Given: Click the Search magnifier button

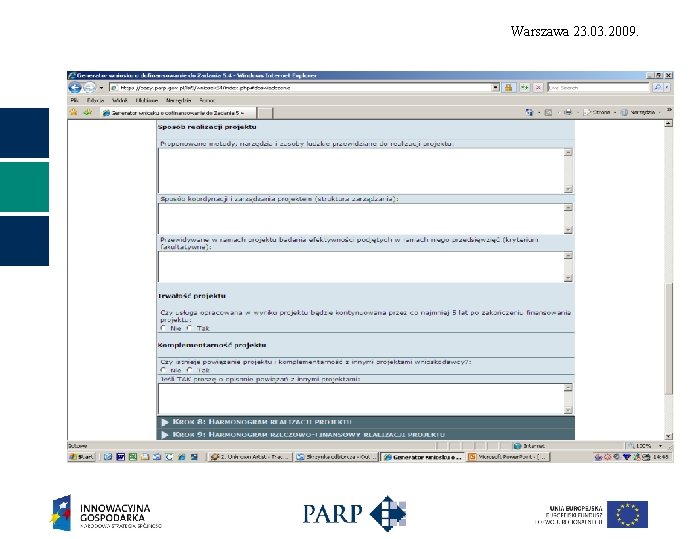Looking at the screenshot, I should tap(657, 88).
